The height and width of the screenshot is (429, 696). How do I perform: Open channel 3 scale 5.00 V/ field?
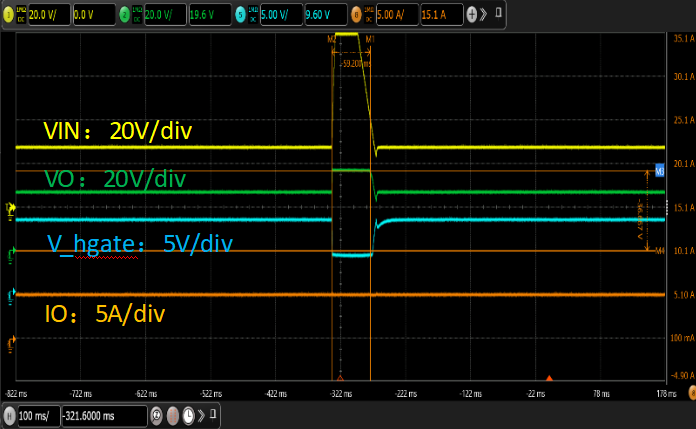[280, 15]
